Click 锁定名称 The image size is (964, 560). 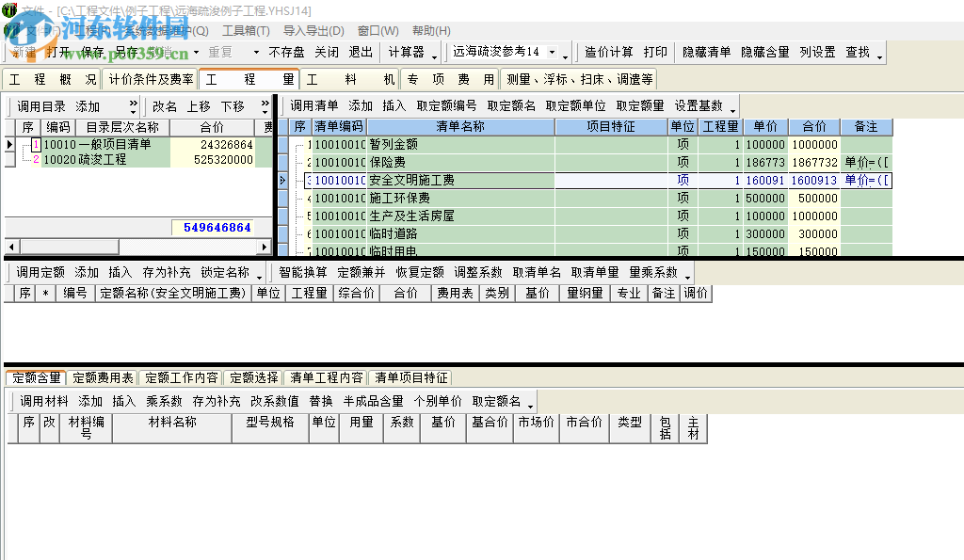tap(224, 272)
